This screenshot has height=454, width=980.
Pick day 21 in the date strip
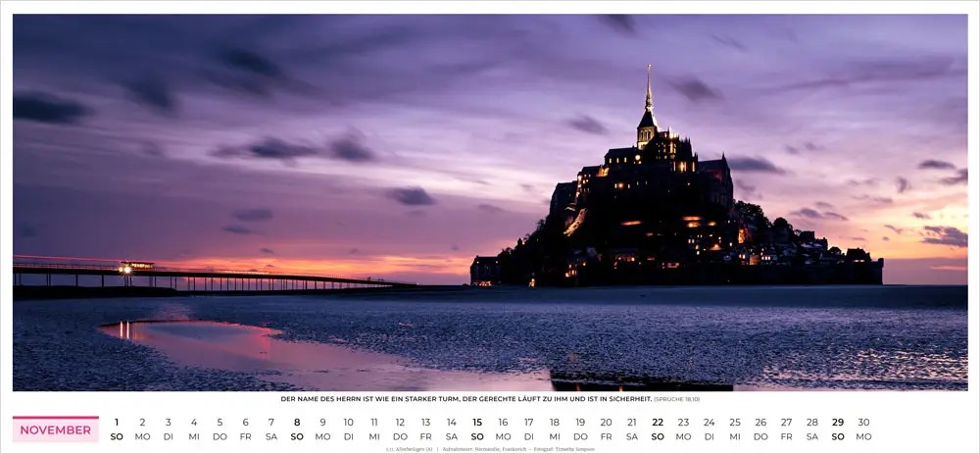coord(632,422)
